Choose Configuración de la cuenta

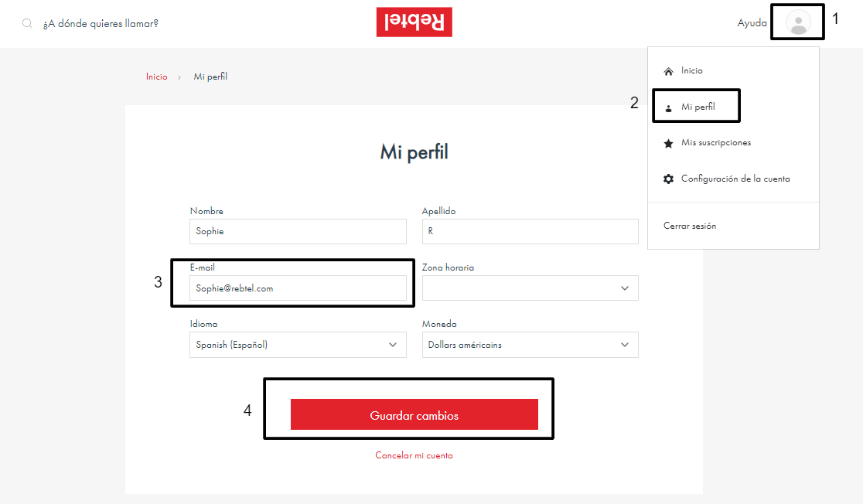[735, 179]
